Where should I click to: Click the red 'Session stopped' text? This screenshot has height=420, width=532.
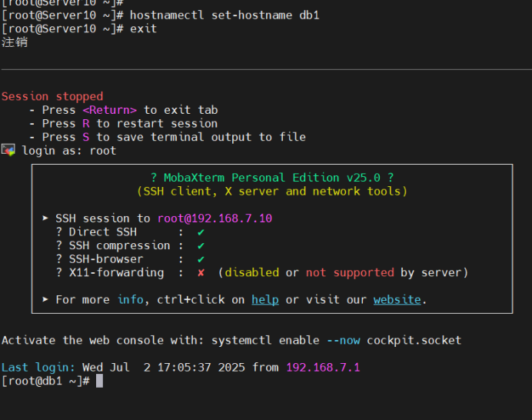pyautogui.click(x=52, y=96)
